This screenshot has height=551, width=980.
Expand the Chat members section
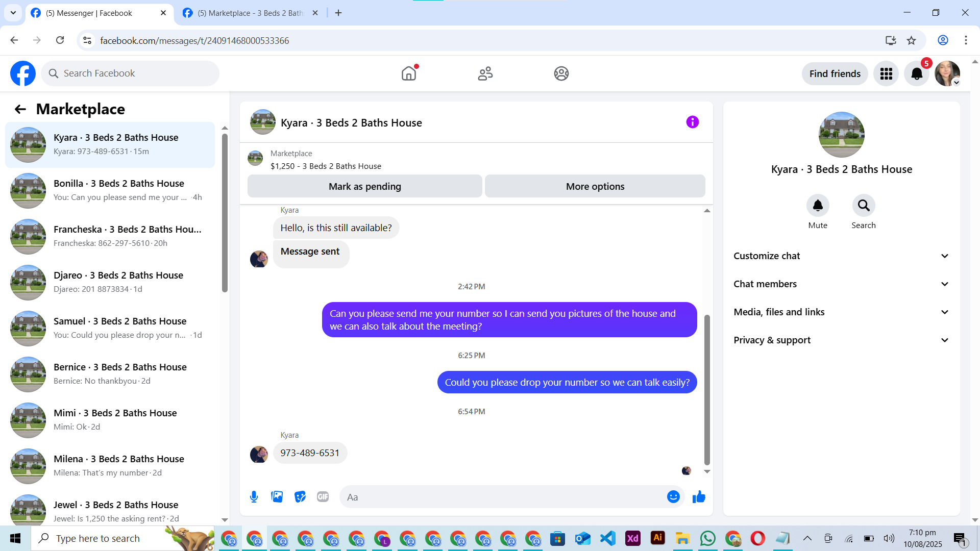click(841, 284)
